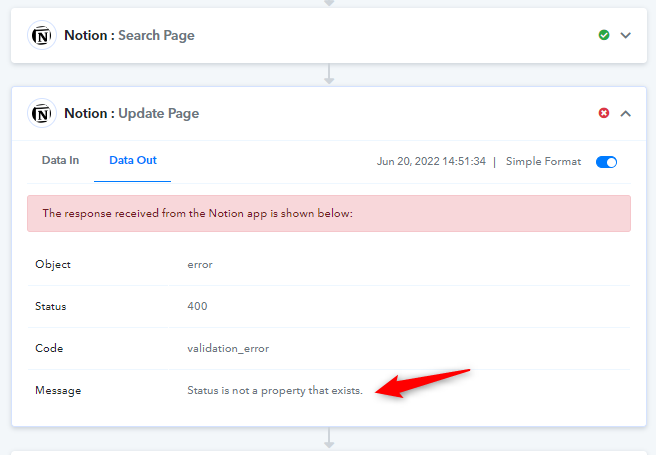Select the Data Out tab

tap(133, 161)
